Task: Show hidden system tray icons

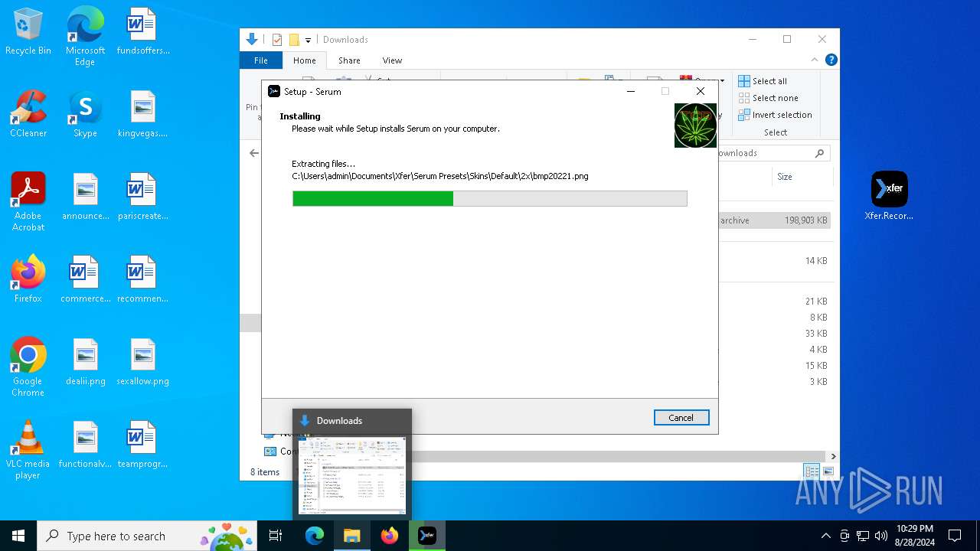Action: (x=825, y=536)
